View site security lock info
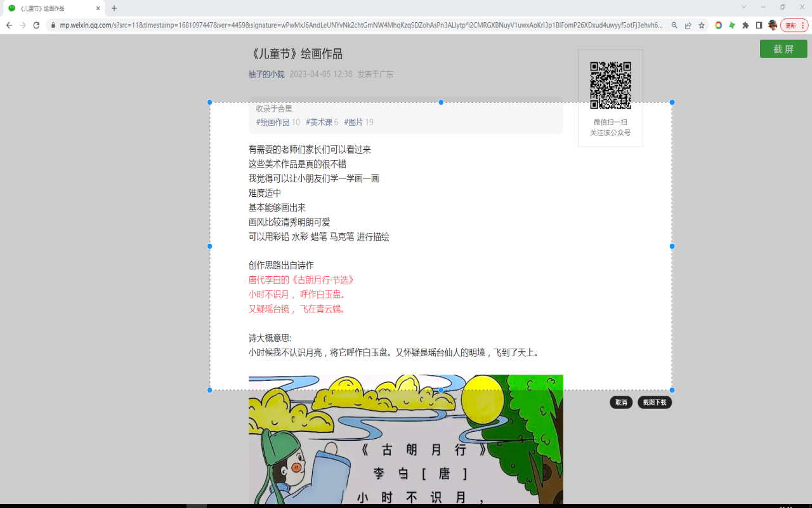Viewport: 812px width, 508px height. click(53, 25)
